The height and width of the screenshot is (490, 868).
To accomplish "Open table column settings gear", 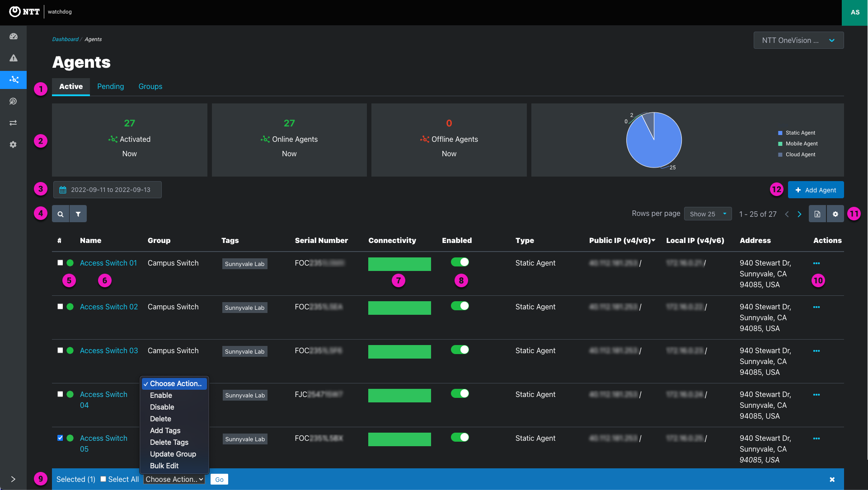I will (x=835, y=214).
